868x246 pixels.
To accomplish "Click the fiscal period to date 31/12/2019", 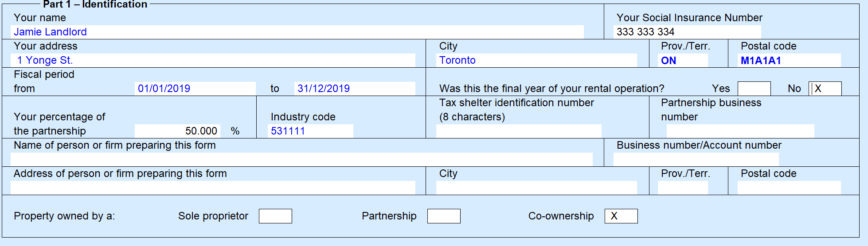I will [x=355, y=88].
